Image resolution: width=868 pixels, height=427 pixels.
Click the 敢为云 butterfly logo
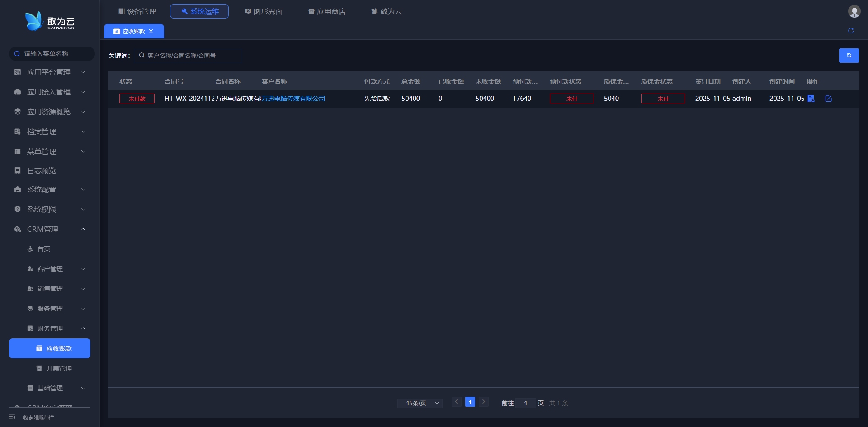click(50, 21)
